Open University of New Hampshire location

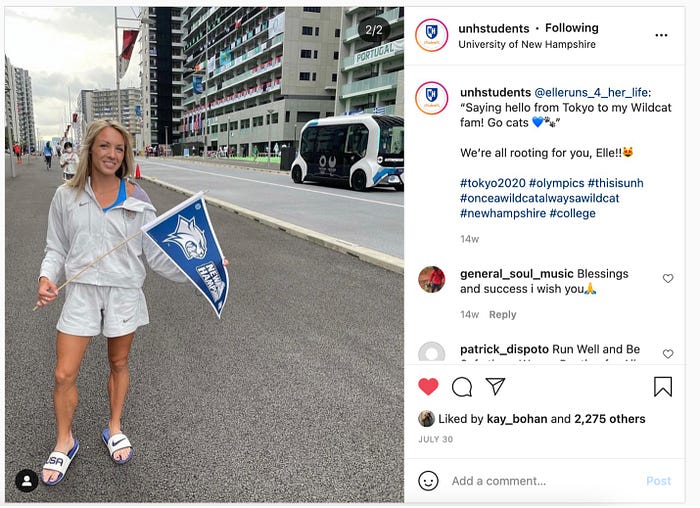(527, 44)
